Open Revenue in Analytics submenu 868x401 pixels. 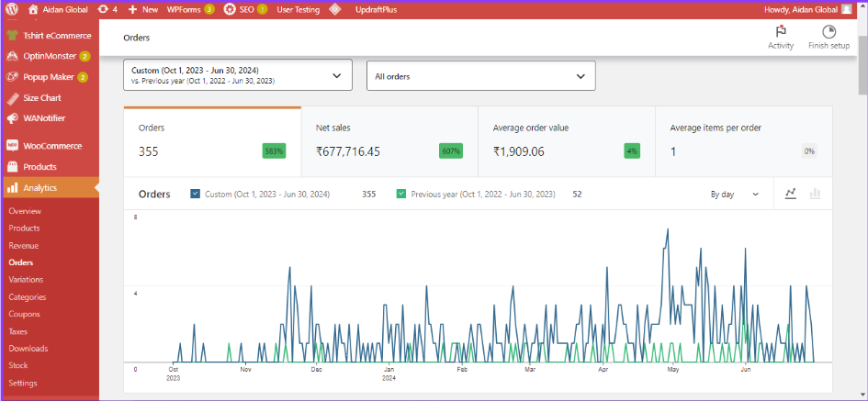point(24,246)
